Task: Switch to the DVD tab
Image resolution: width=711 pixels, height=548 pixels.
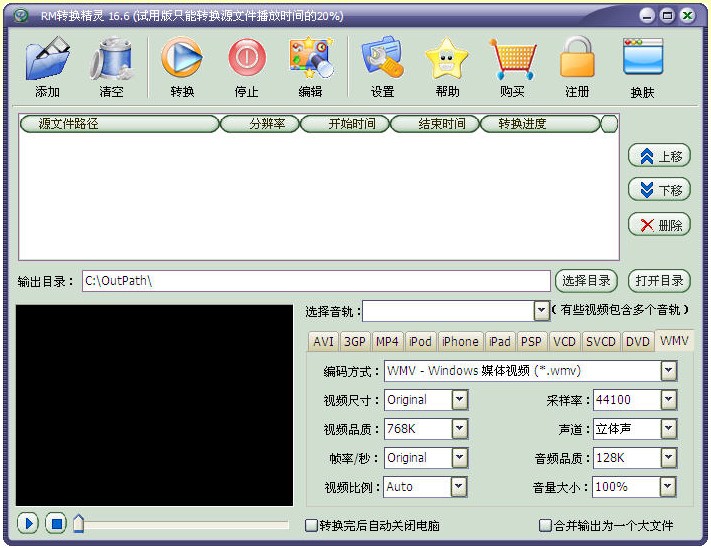Action: tap(638, 341)
